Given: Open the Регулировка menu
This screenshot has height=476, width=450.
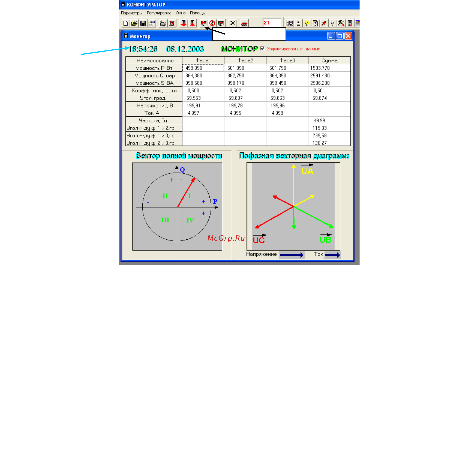Looking at the screenshot, I should [x=159, y=13].
